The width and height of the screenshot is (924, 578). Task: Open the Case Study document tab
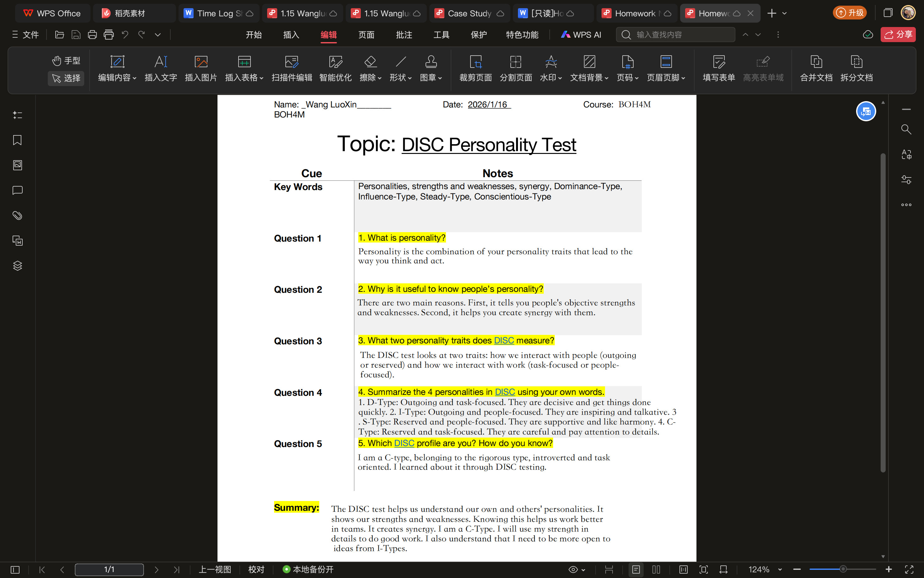[469, 14]
